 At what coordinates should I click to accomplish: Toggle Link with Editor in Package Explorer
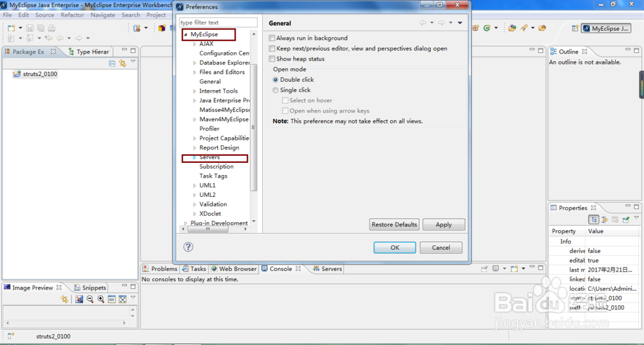tap(122, 63)
